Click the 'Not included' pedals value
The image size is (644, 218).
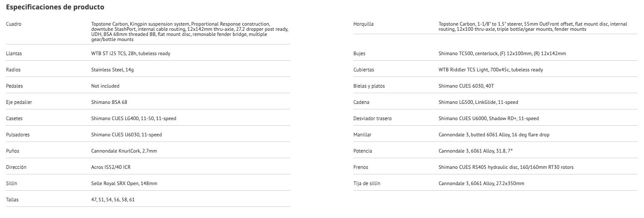coord(105,86)
